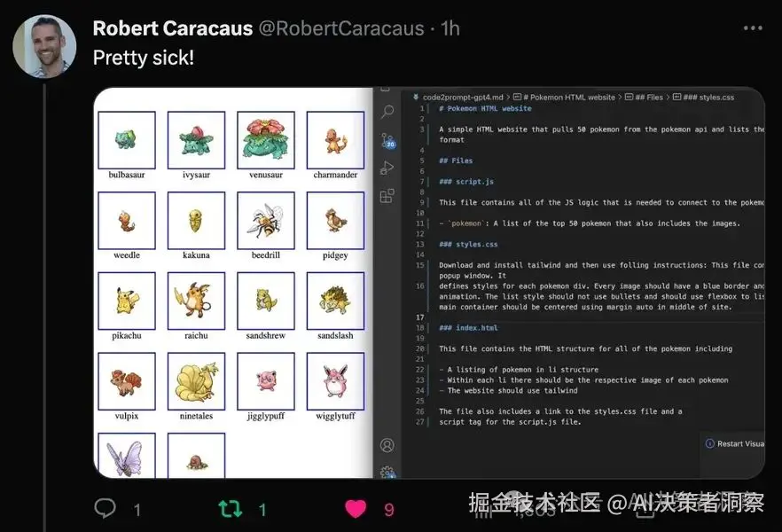This screenshot has width=782, height=532.
Task: Click the weedle image
Action: [x=127, y=221]
